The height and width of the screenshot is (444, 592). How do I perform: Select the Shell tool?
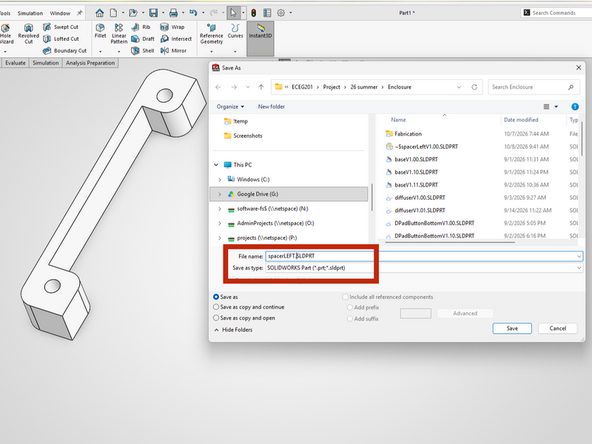pyautogui.click(x=142, y=50)
